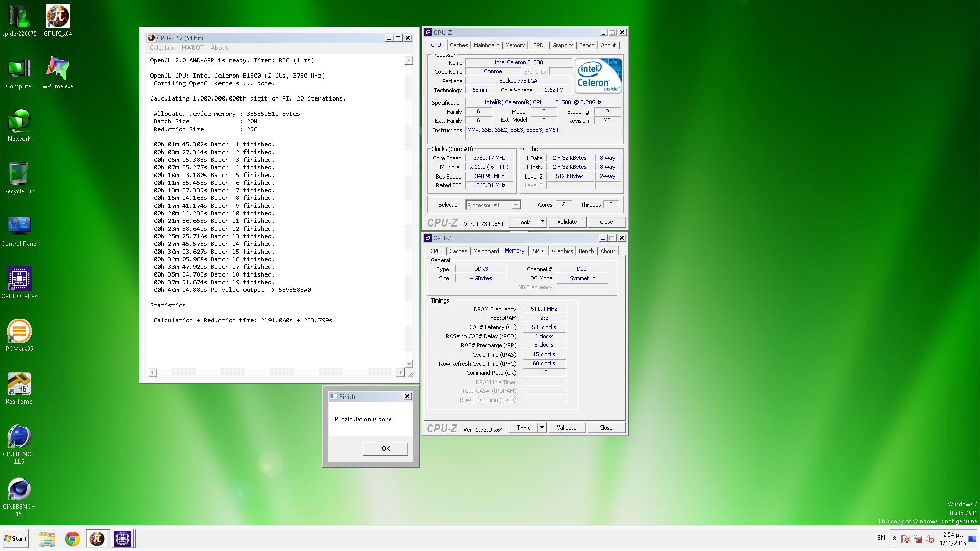Open Network desktop icon
The image size is (980, 551).
(19, 126)
